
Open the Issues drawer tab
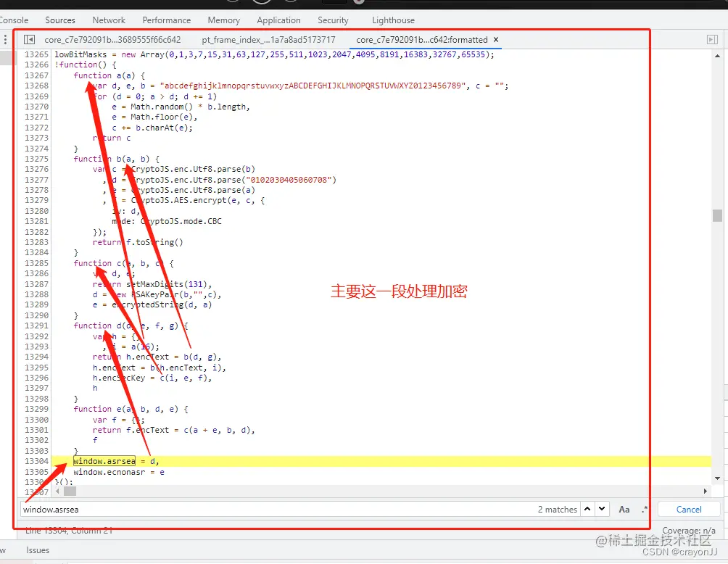[38, 550]
